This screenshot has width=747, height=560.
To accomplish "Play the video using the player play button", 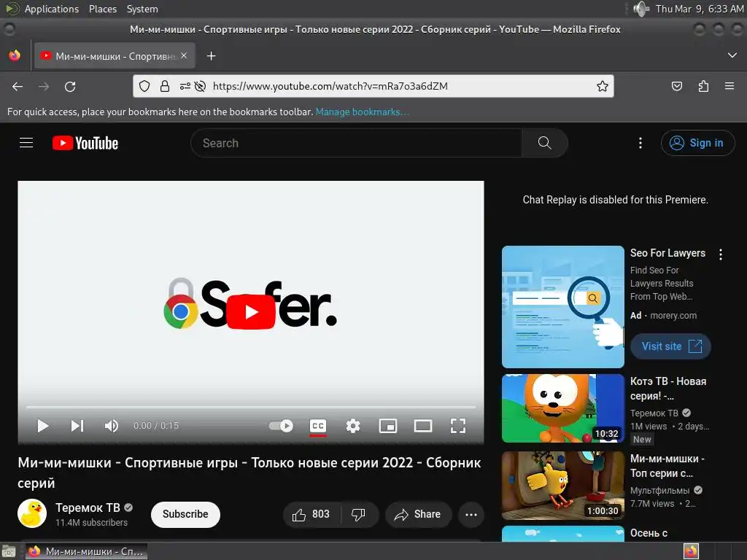I will coord(42,426).
